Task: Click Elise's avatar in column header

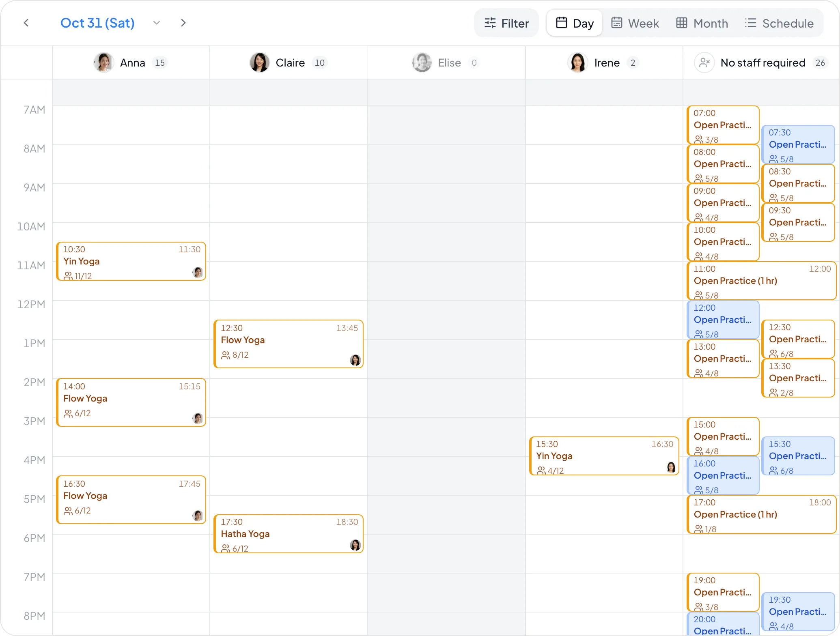Action: click(422, 62)
